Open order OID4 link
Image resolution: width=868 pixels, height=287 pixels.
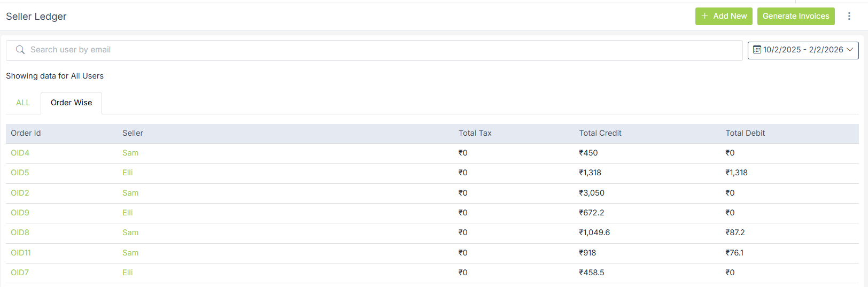point(20,153)
